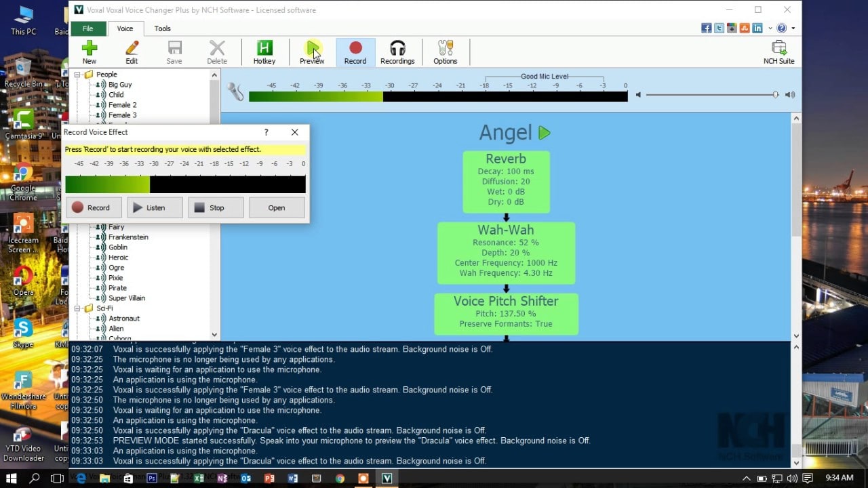Select the Child voice
Screen dimensions: 868x488
(116, 95)
